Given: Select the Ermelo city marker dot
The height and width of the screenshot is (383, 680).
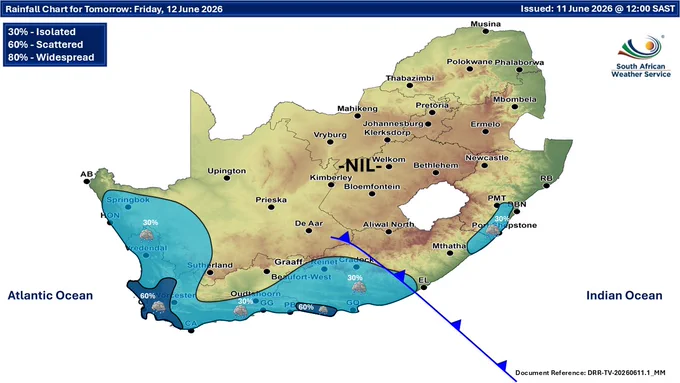Looking at the screenshot, I should tap(486, 131).
